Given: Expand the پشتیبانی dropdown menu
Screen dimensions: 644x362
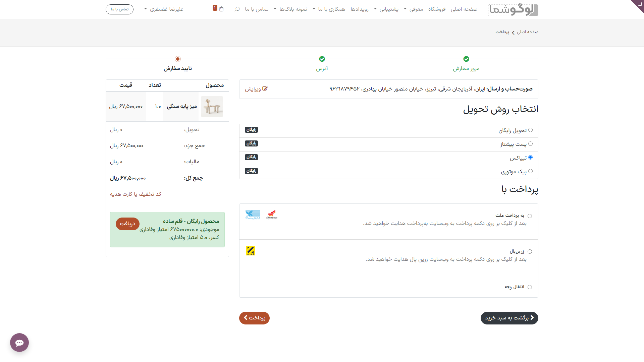Looking at the screenshot, I should point(388,9).
